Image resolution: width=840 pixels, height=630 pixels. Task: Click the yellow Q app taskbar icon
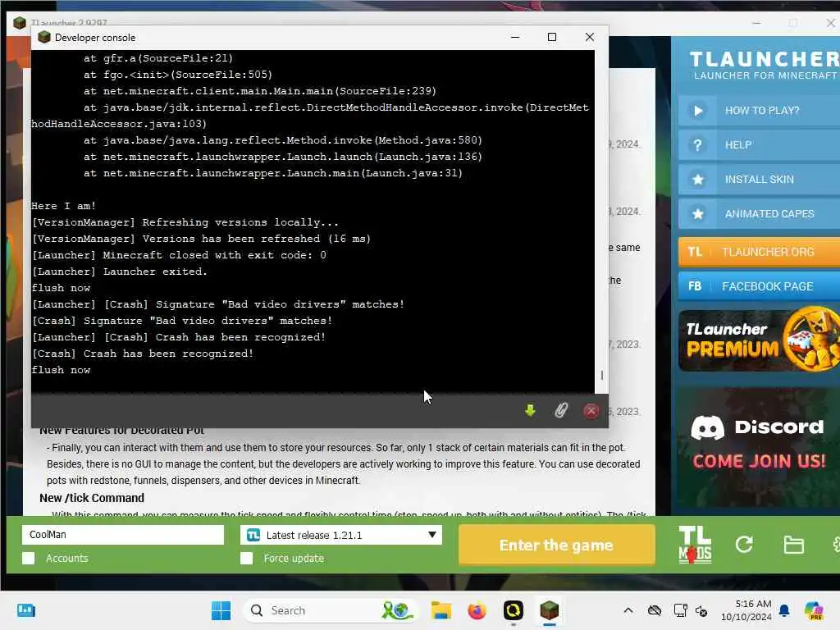[x=513, y=610]
